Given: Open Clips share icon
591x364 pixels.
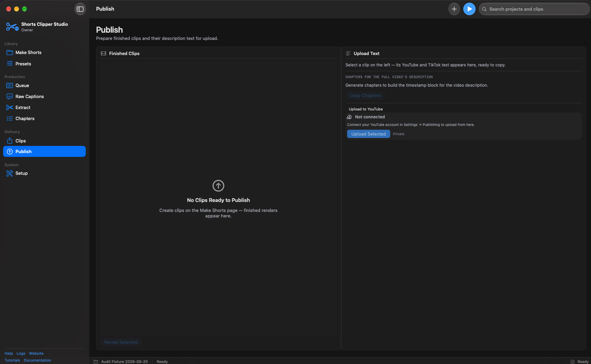Looking at the screenshot, I should [x=10, y=141].
